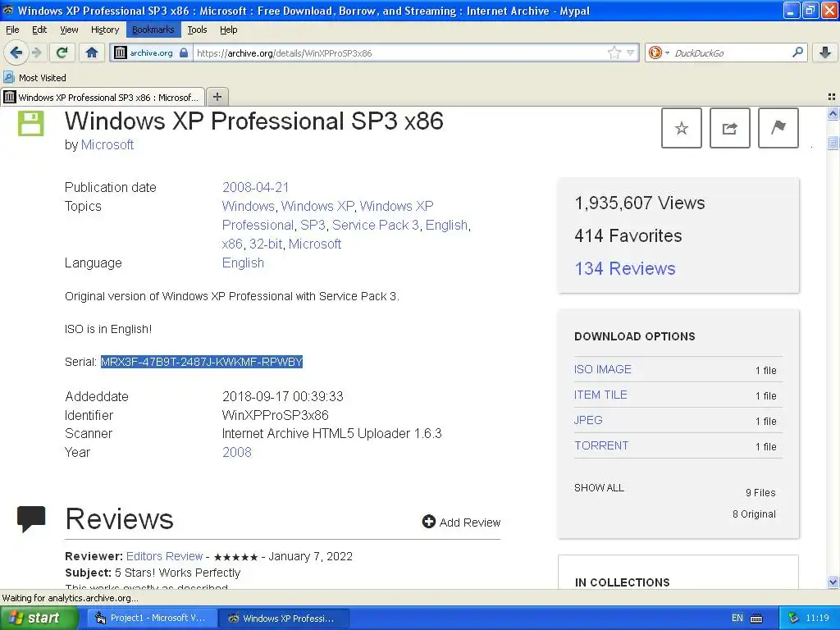Open the Windows XP topic link
The width and height of the screenshot is (840, 630).
tap(317, 206)
